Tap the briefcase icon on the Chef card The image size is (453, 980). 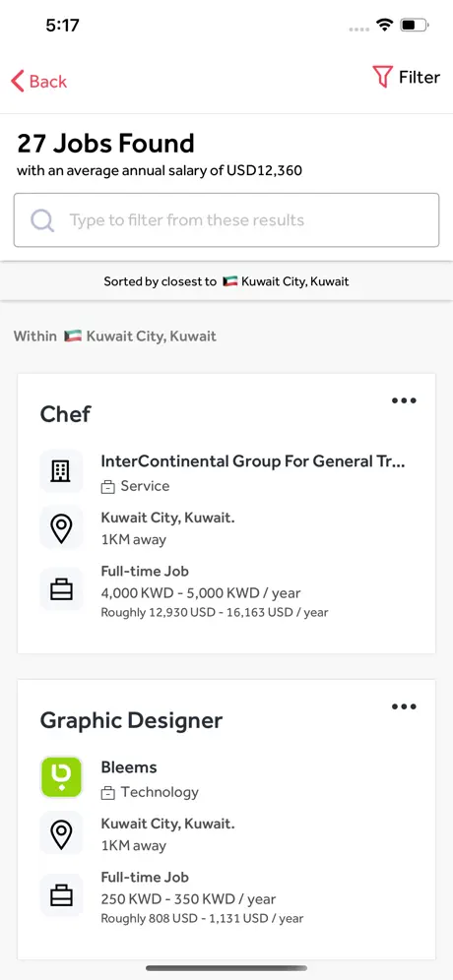[61, 589]
